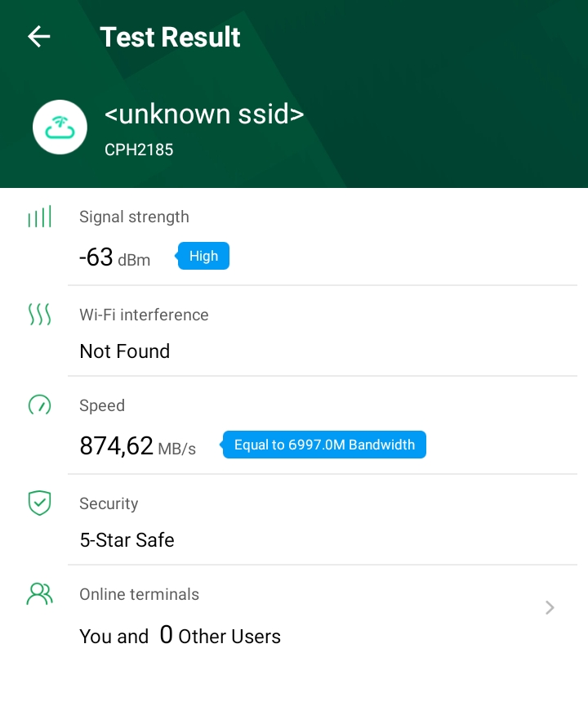Screen dimensions: 588x711
Task: Click the CPH2185 device label
Action: pyautogui.click(x=139, y=150)
